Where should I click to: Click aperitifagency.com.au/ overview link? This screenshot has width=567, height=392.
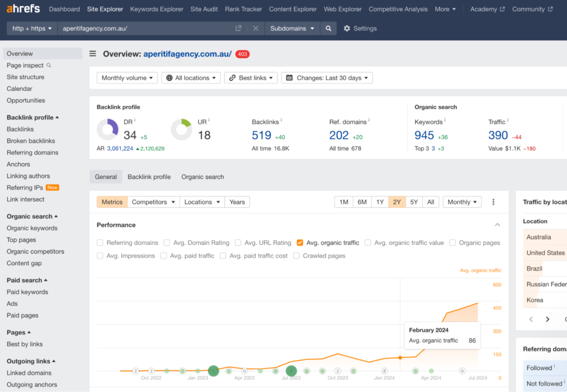pyautogui.click(x=187, y=54)
